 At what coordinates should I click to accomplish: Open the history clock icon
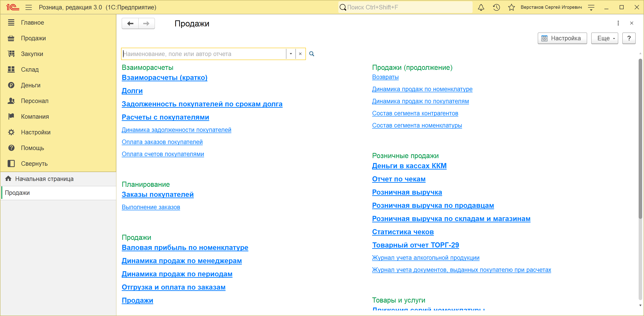[x=496, y=7]
